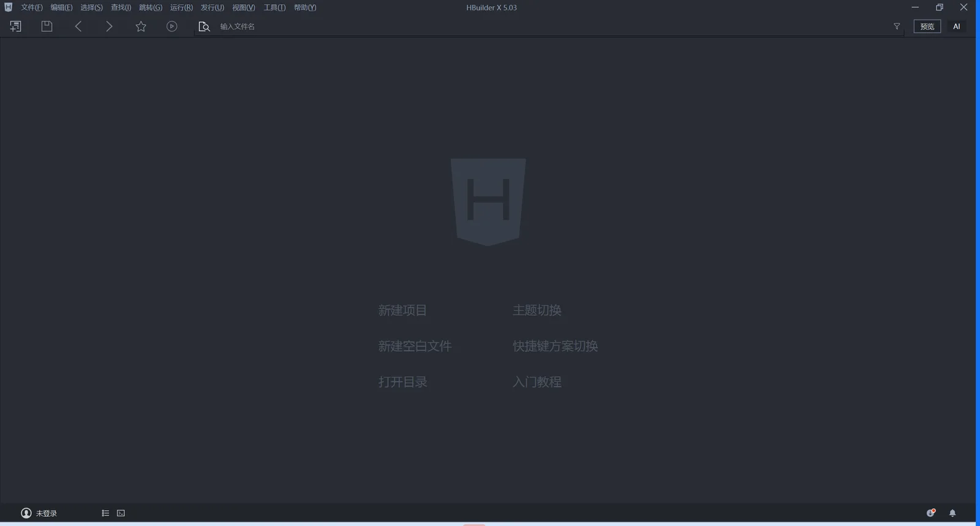Click the new file toolbar icon
The image size is (980, 526).
point(16,26)
